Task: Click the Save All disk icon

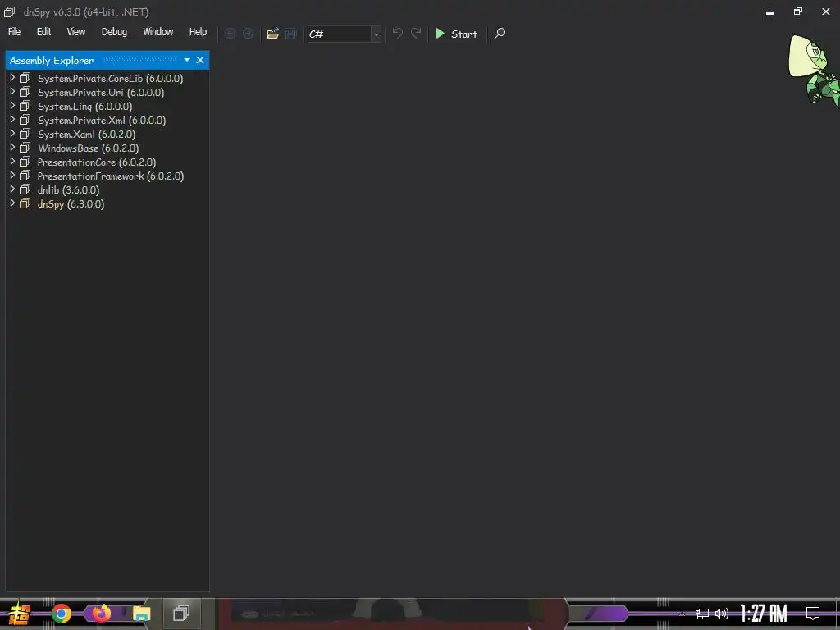Action: (291, 34)
